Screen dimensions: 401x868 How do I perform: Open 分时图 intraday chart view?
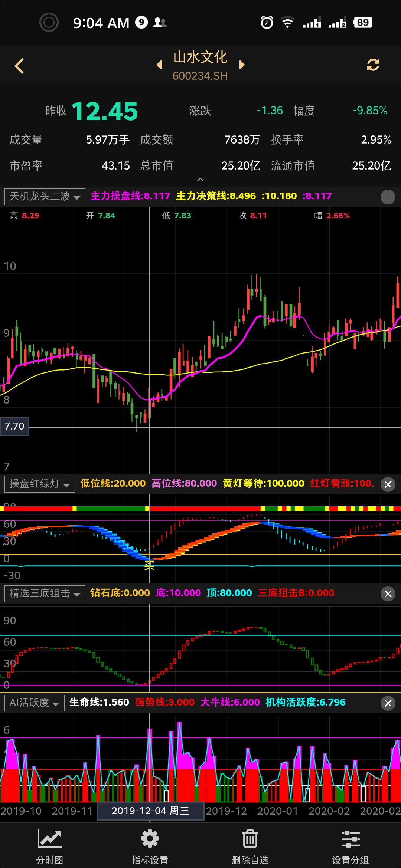(x=49, y=846)
